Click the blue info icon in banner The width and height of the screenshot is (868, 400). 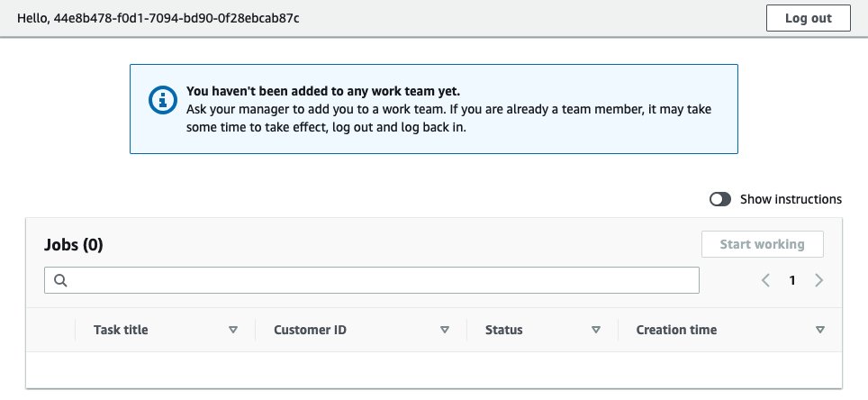(x=163, y=100)
